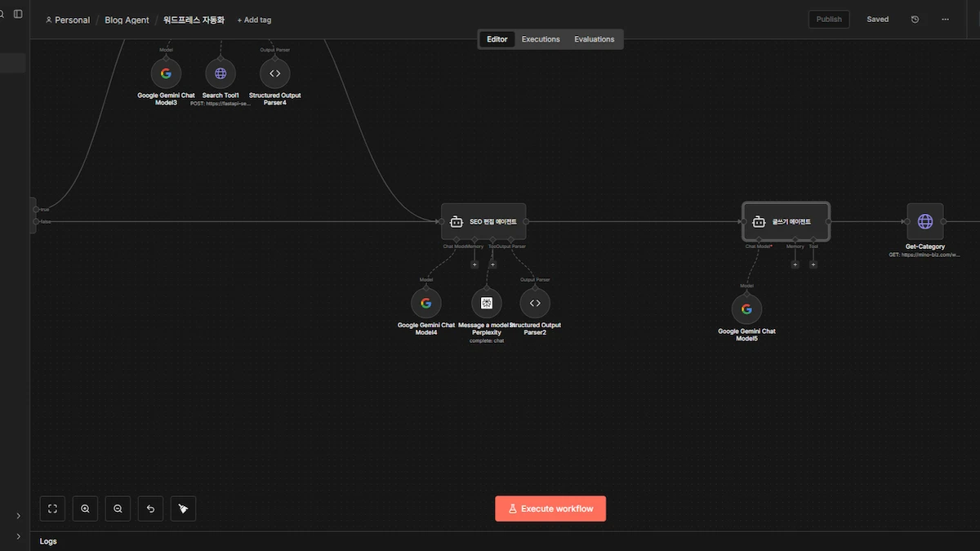Open the workflow version history
Viewport: 980px width, 551px height.
tap(915, 20)
